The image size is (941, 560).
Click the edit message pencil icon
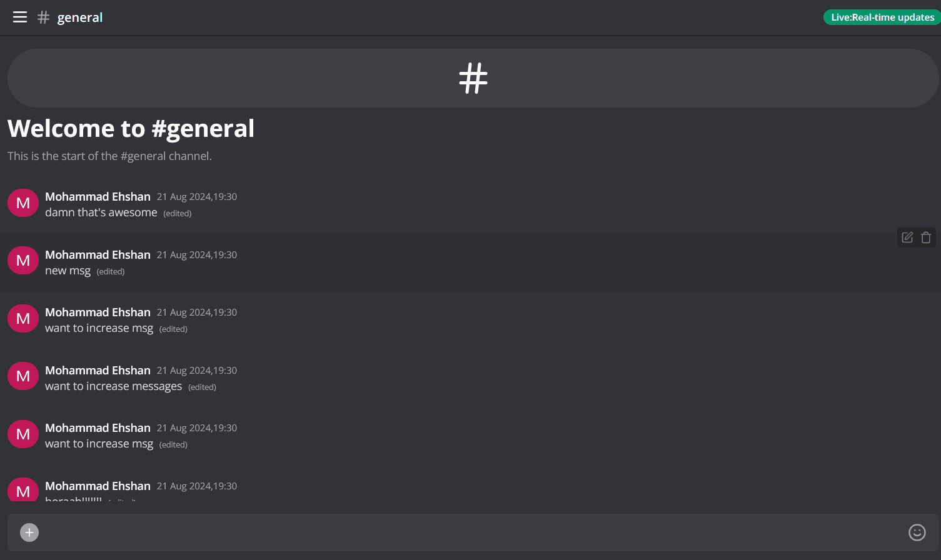click(907, 237)
